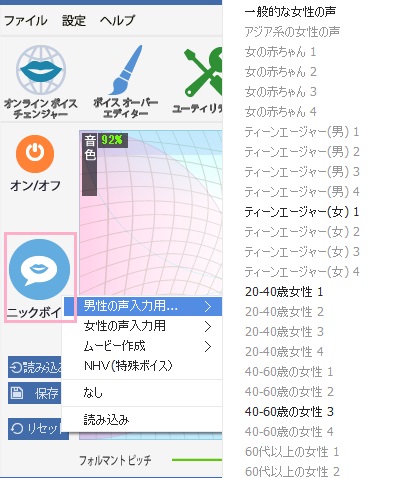Viewport: 399px width, 478px height.
Task: Select ティーンエージャー(男) 1 voice
Action: [302, 132]
